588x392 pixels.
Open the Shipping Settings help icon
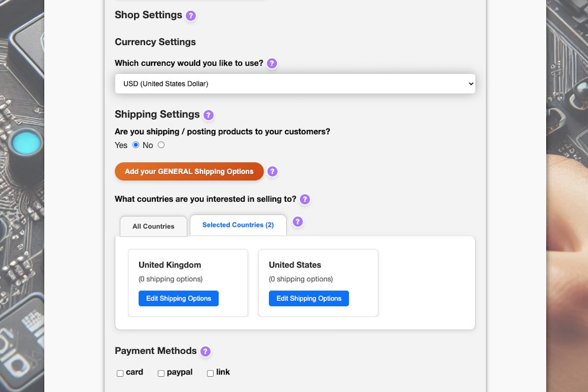(x=208, y=115)
